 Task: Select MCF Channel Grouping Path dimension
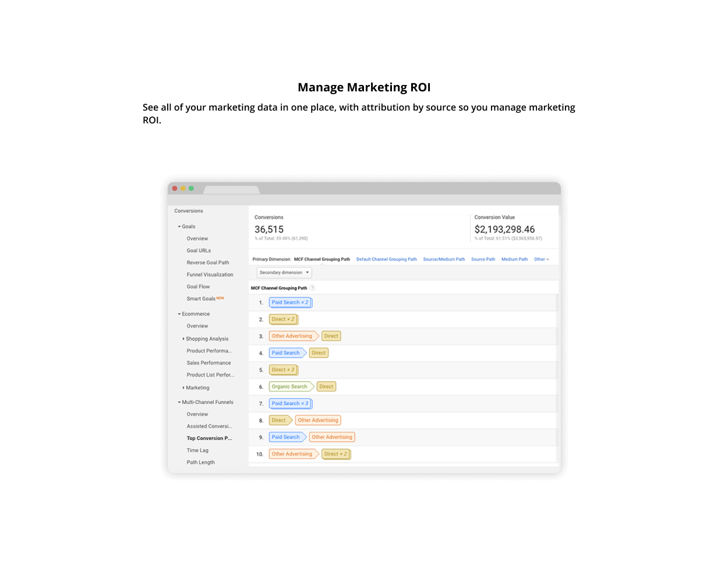pos(322,260)
